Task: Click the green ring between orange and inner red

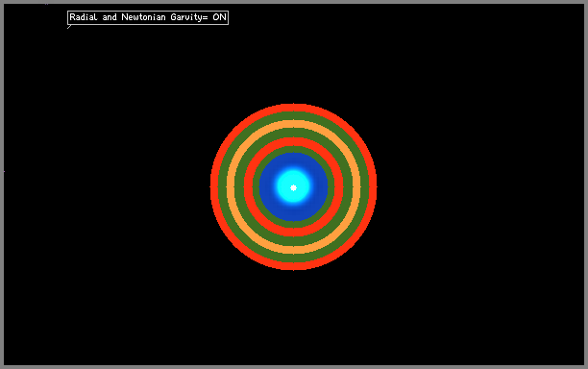Action: pyautogui.click(x=294, y=133)
